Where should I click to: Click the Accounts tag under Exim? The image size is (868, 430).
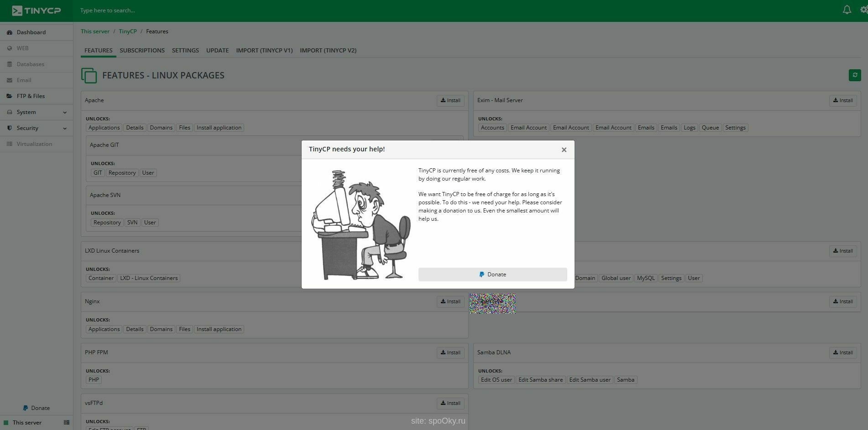pyautogui.click(x=492, y=128)
